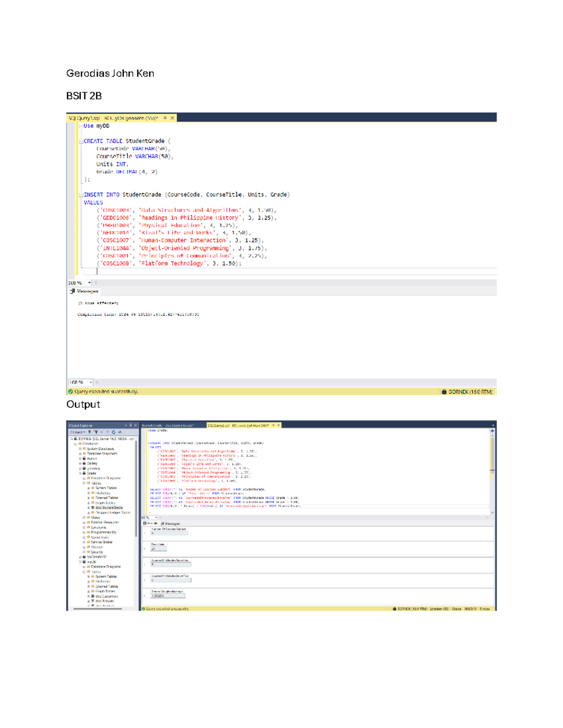Expand the System Tables node under Grade
Image resolution: width=563 pixels, height=728 pixels.
(88, 488)
